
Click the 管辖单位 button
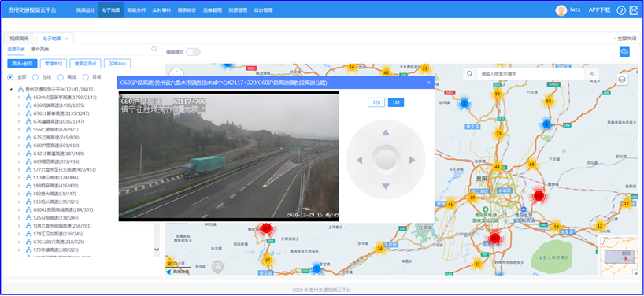[x=54, y=64]
